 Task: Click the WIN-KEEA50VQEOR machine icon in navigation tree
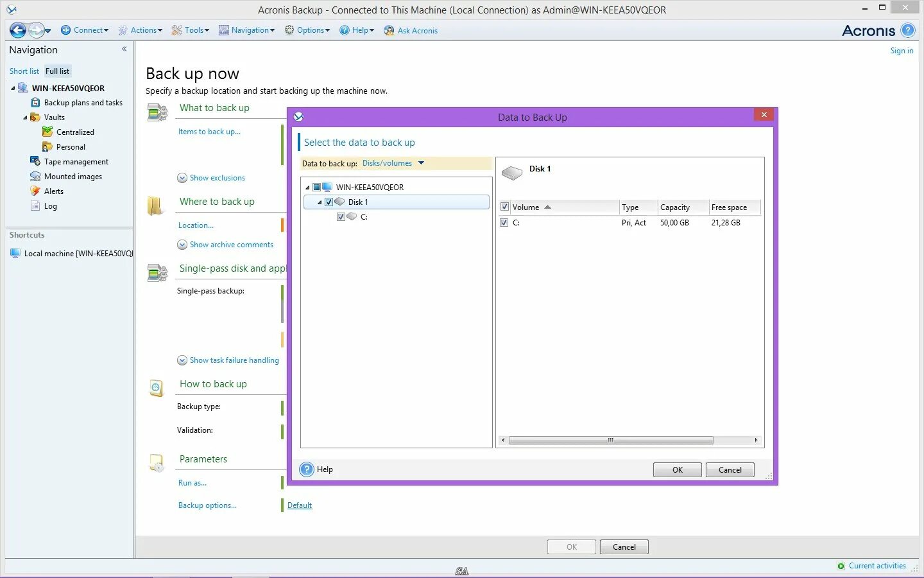pyautogui.click(x=23, y=88)
